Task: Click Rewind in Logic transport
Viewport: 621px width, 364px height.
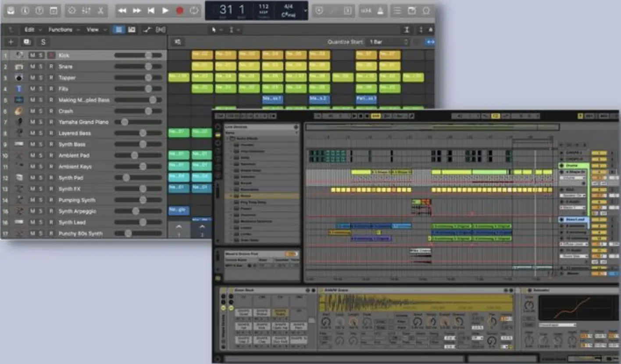Action: [x=123, y=11]
